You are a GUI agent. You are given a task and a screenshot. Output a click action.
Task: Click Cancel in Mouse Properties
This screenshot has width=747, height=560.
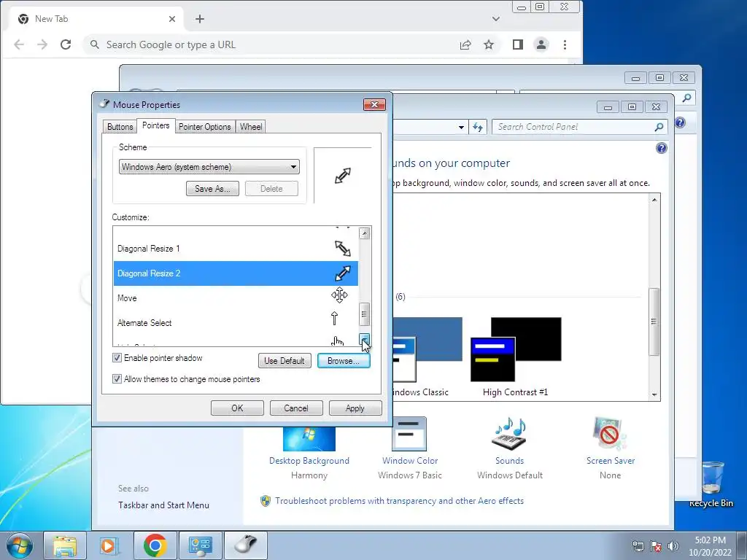click(x=296, y=408)
